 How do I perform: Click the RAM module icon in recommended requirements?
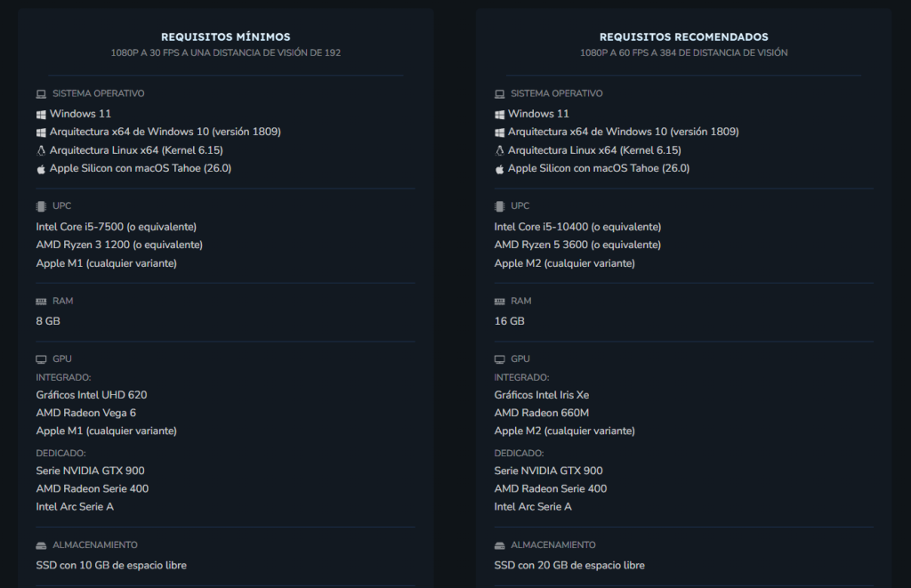pyautogui.click(x=499, y=302)
